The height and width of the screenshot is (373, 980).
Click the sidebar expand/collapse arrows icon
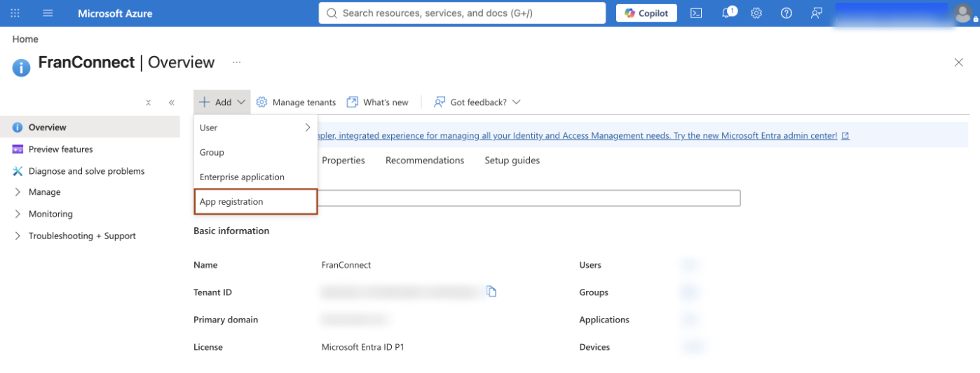149,102
